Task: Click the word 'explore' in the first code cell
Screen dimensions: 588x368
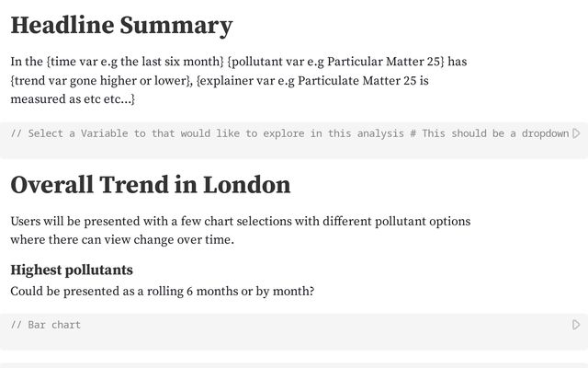Action: (284, 133)
